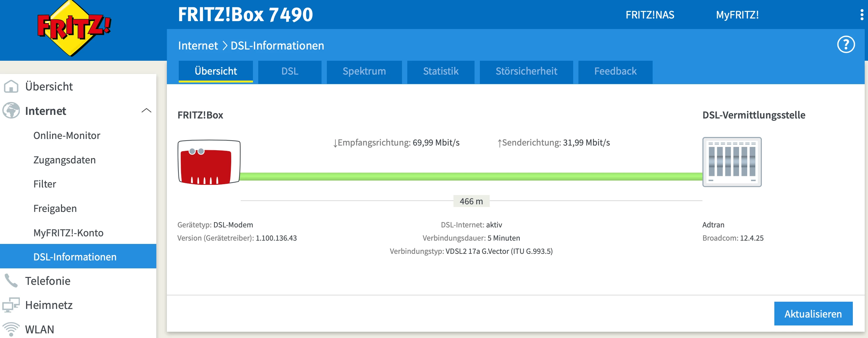Open the Spektrum tab
This screenshot has width=868, height=338.
tap(364, 72)
